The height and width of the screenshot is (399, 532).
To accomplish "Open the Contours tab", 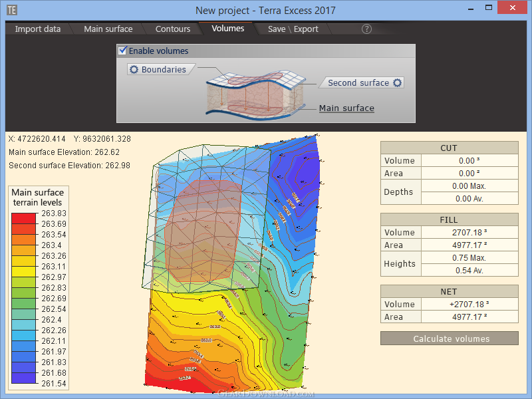I will (x=173, y=29).
